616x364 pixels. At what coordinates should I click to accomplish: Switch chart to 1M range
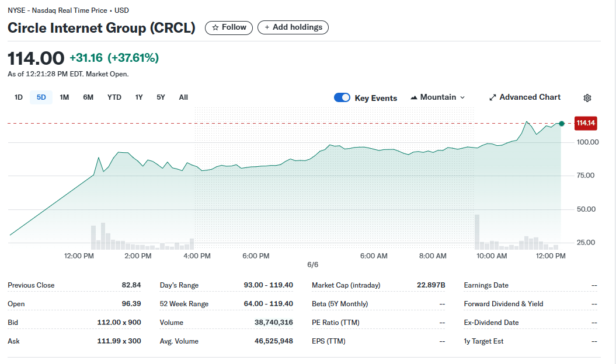click(x=64, y=97)
